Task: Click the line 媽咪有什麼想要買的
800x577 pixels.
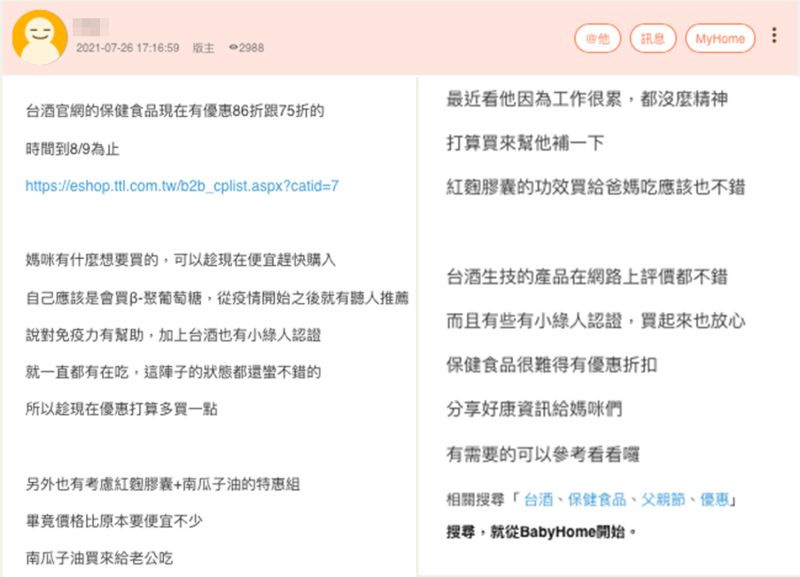Action: tap(181, 260)
